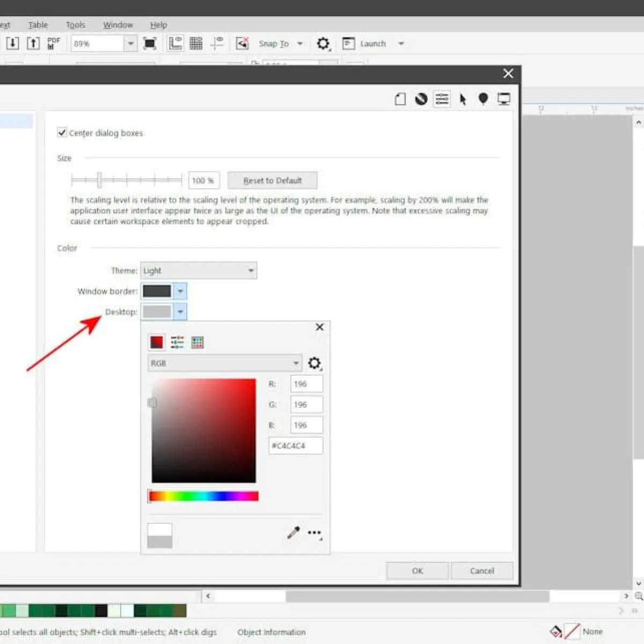Image resolution: width=644 pixels, height=644 pixels.
Task: Expand the Snap To dropdown
Action: [300, 43]
